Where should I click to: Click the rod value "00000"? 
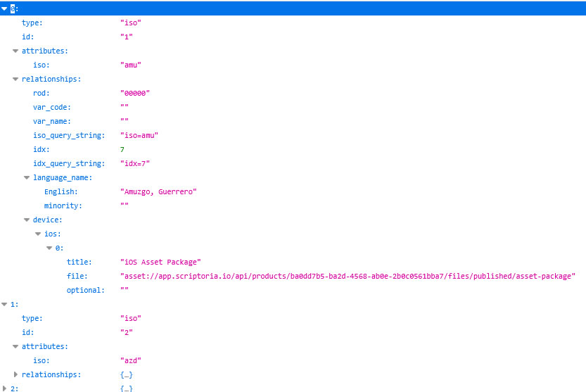pyautogui.click(x=135, y=93)
